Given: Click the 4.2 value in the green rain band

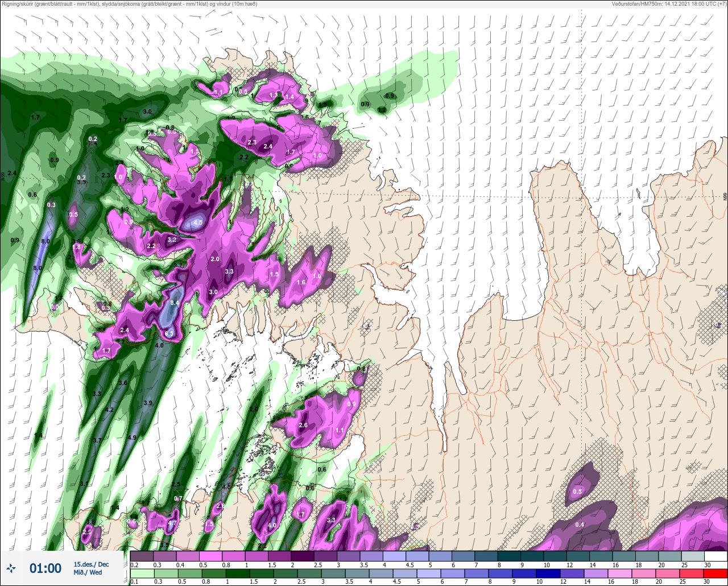Looking at the screenshot, I should point(110,410).
